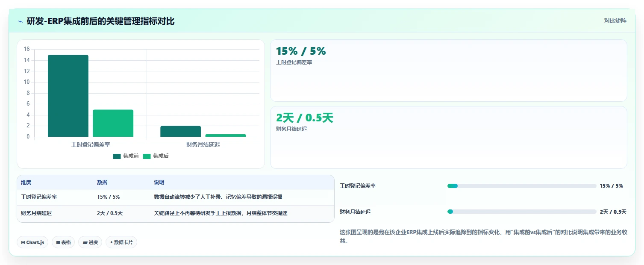Select the 进度 tag chip
This screenshot has width=644, height=265.
coord(90,242)
